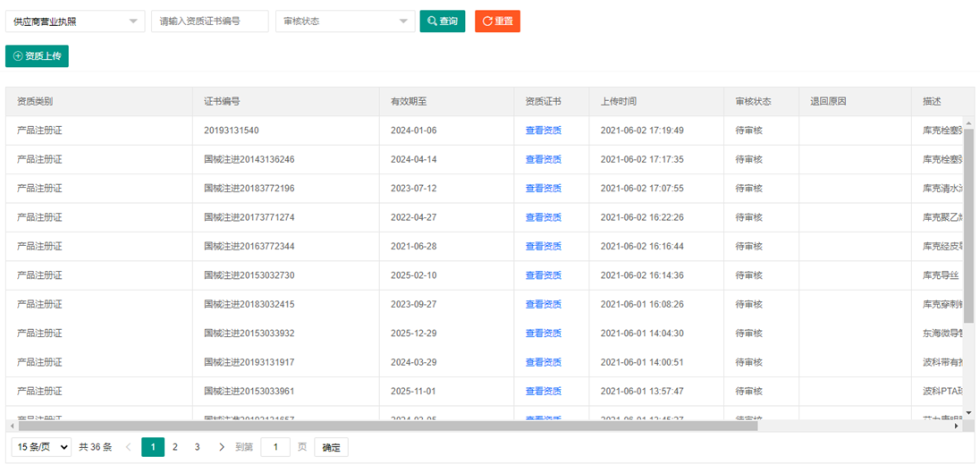
Task: Go to page 2 of results
Action: pos(175,447)
